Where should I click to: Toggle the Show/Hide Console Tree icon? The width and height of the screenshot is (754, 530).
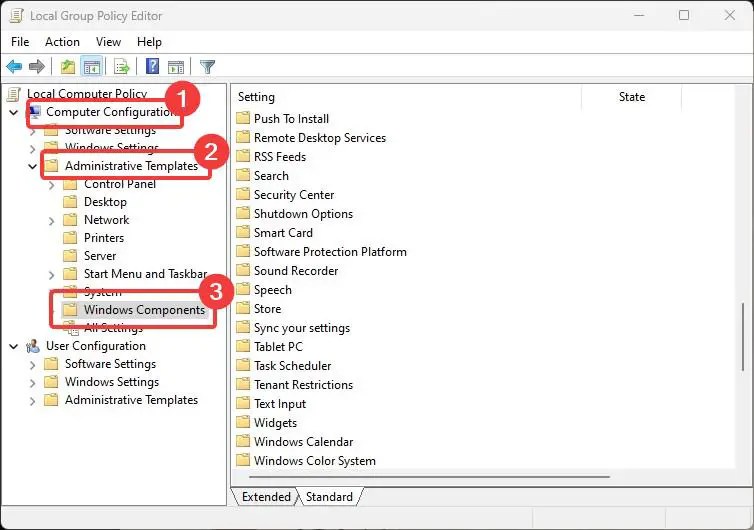(91, 66)
